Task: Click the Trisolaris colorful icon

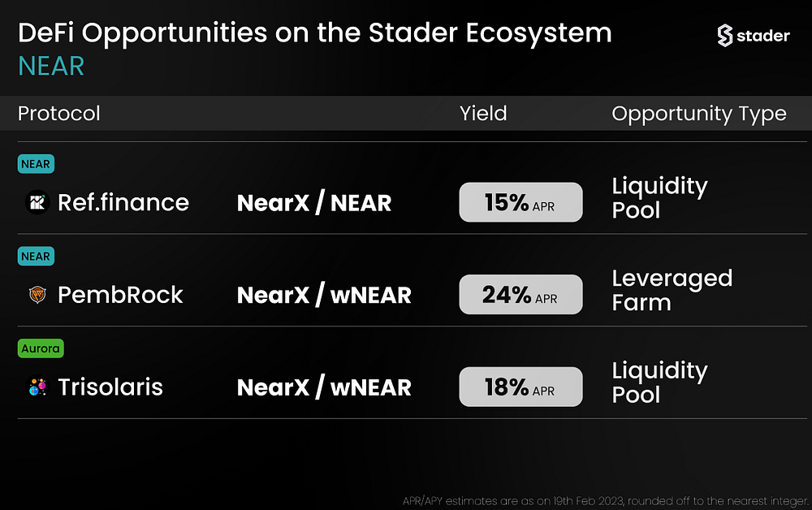Action: tap(37, 387)
